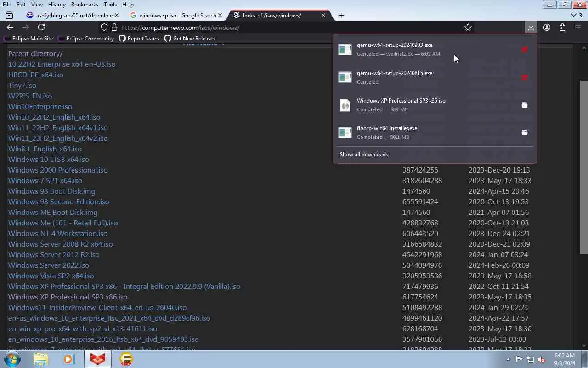The image size is (588, 368).
Task: Open the History menu
Action: click(57, 5)
